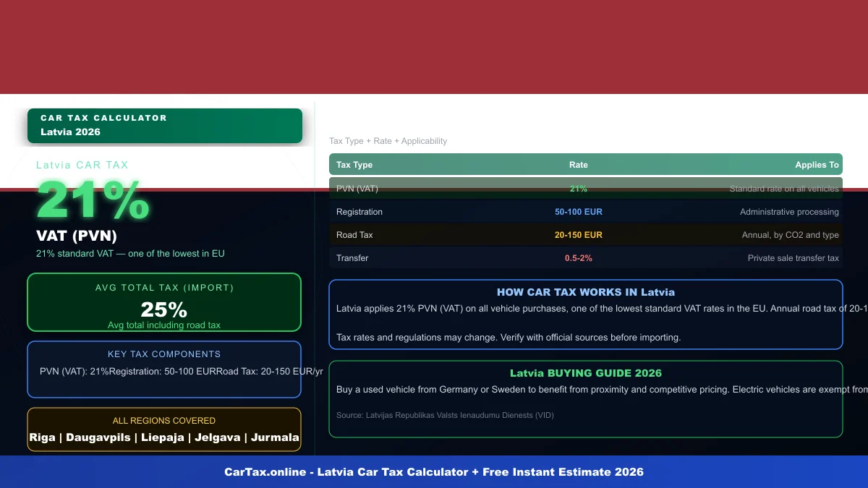The height and width of the screenshot is (488, 868).
Task: Click the 0.5-2% transfer rate value
Action: [x=579, y=258]
